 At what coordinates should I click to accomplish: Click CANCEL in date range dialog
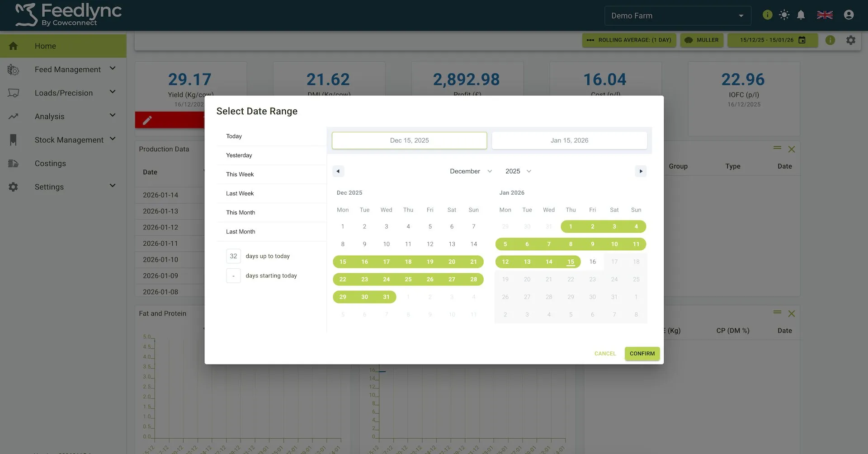605,354
